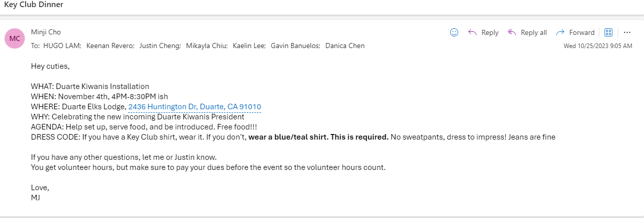Open sender Minji Cho's contact card
Image resolution: width=644 pixels, height=218 pixels.
click(x=46, y=32)
